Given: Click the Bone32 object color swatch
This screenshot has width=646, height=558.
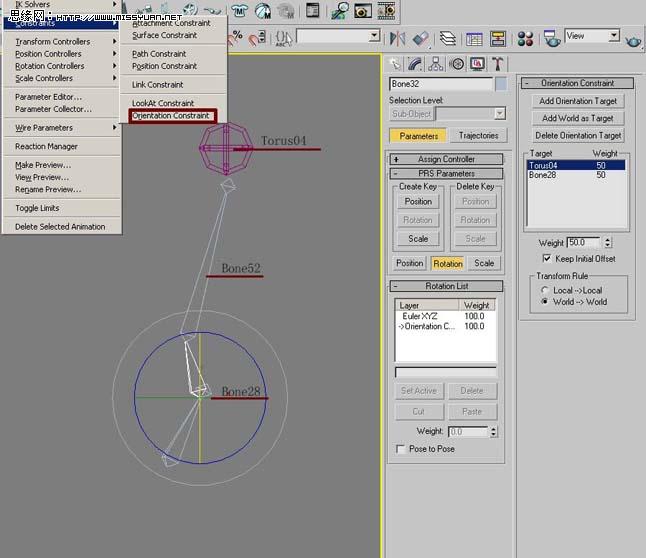Looking at the screenshot, I should click(x=501, y=84).
